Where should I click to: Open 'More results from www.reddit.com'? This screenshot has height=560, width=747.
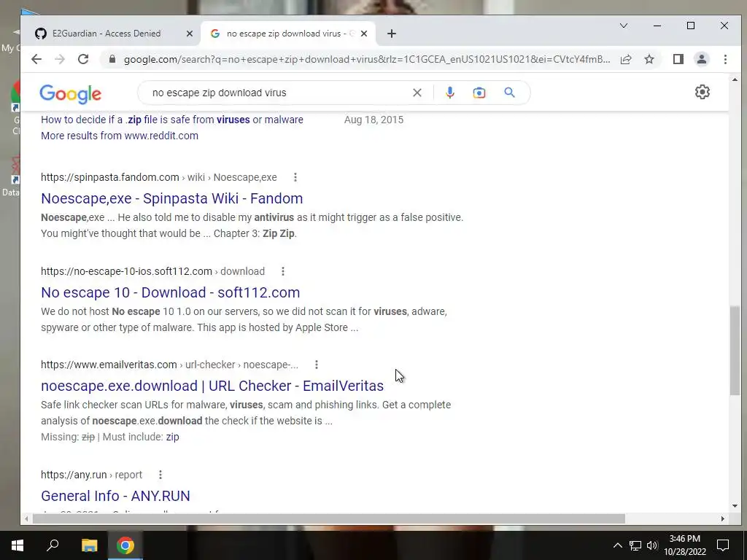pos(120,136)
